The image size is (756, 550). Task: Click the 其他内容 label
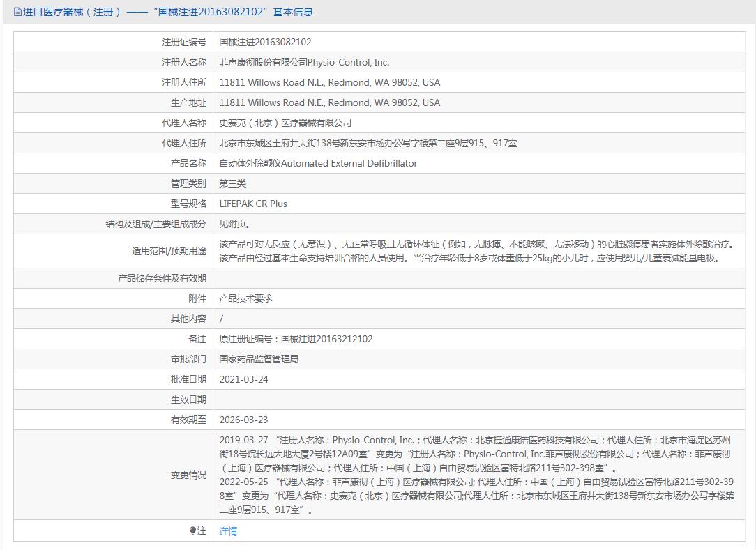coord(188,319)
